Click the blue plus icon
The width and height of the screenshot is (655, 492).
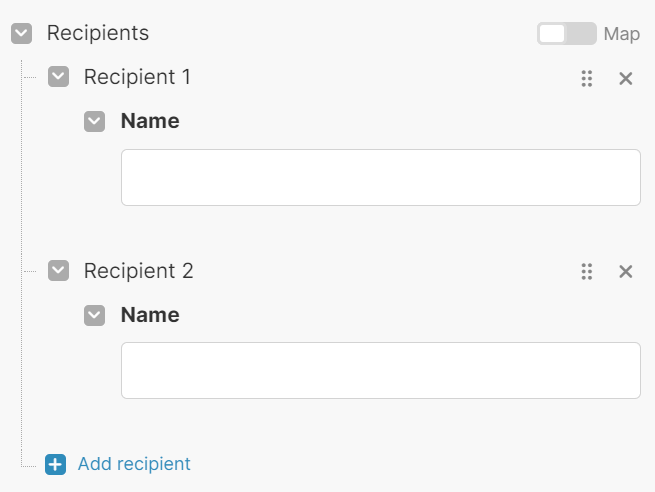click(x=56, y=464)
